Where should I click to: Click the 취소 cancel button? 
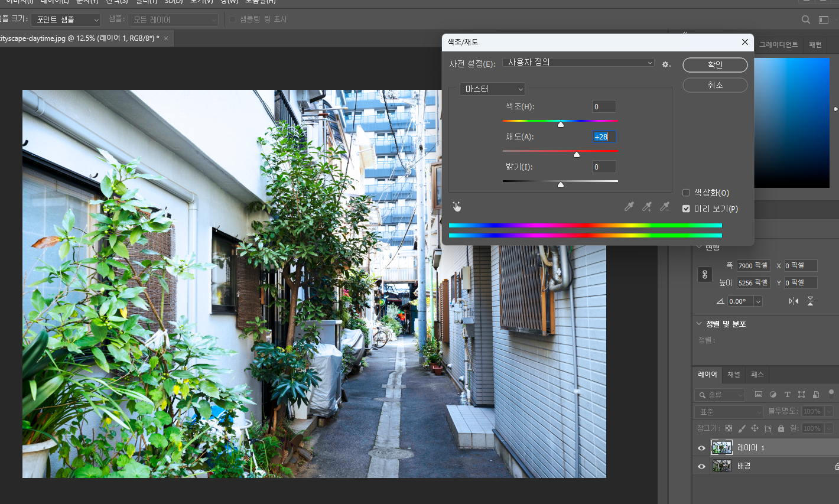715,85
